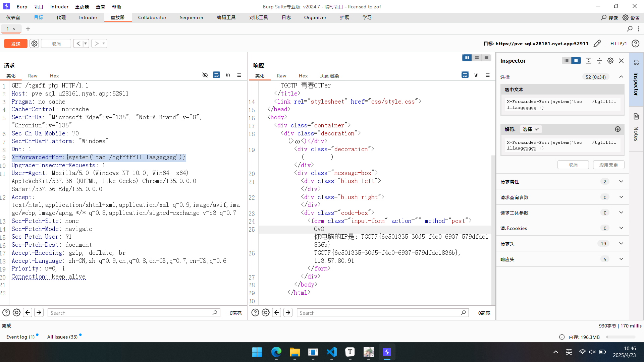
Task: Expand 请求cookies section
Action: 562,228
